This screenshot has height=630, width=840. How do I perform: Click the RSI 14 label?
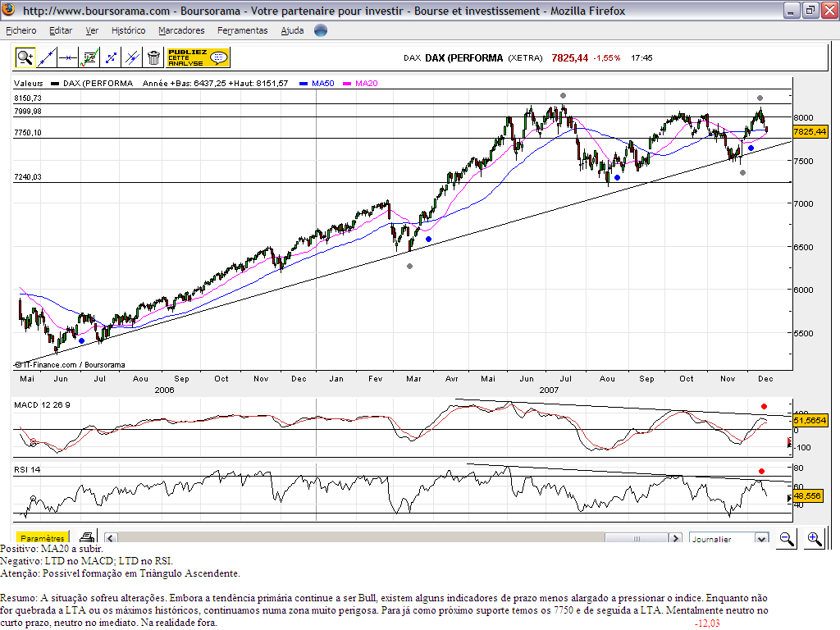coord(27,470)
